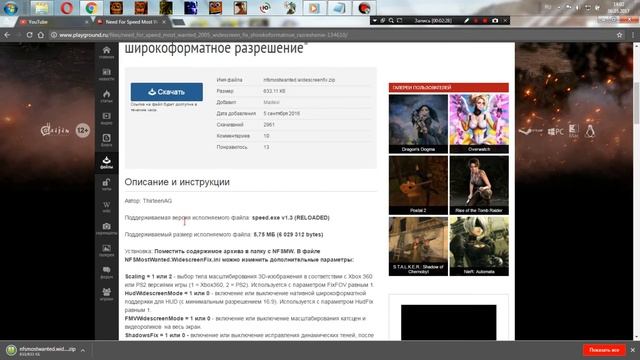Image resolution: width=640 pixels, height=360 pixels.
Task: Open the uploader name link next to Добавил
Action: coord(271,102)
